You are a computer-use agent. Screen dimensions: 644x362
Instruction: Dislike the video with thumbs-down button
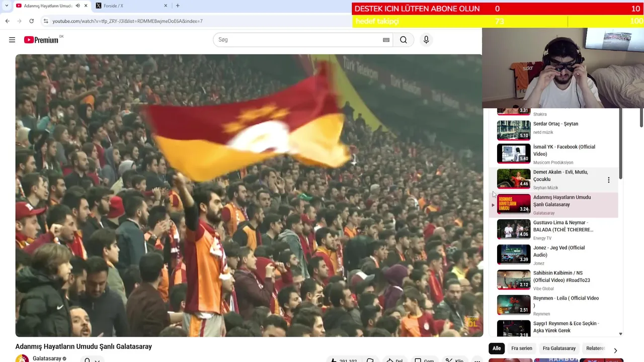370,360
